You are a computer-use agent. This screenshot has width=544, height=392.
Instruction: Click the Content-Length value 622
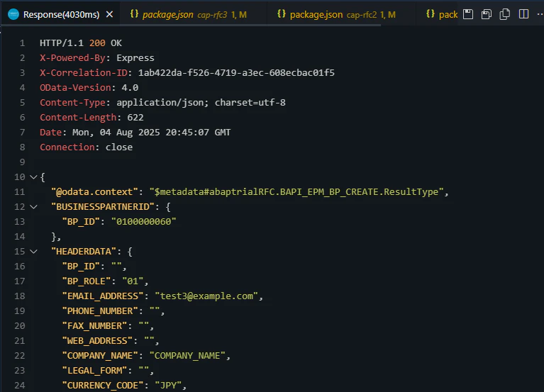[x=135, y=118]
